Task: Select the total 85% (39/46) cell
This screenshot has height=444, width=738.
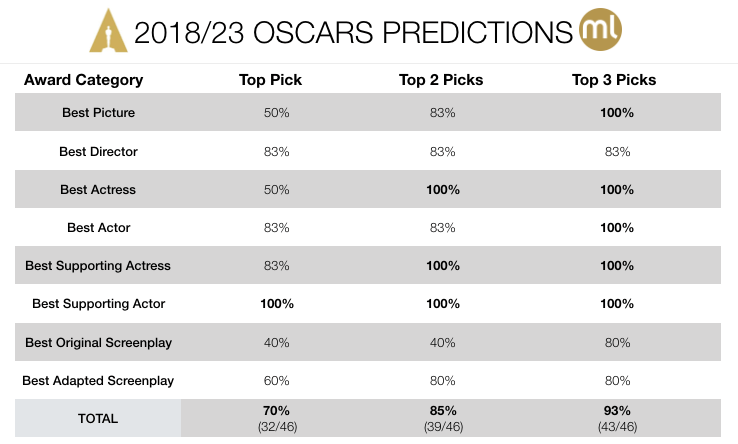Action: point(443,418)
